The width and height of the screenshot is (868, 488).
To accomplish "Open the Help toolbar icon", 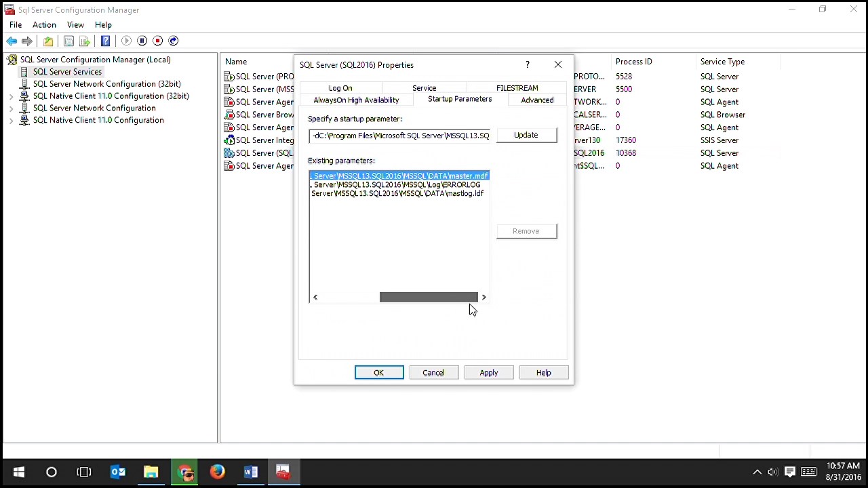I will pos(105,41).
